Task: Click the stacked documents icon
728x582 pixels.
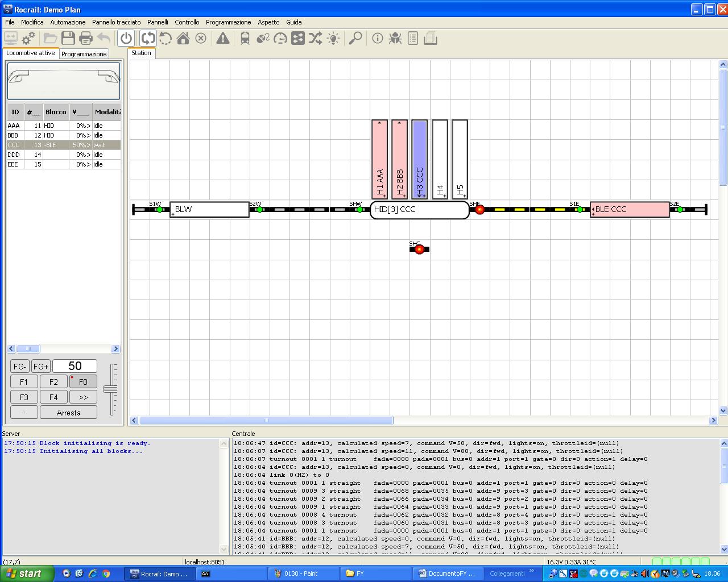Action: [x=431, y=38]
